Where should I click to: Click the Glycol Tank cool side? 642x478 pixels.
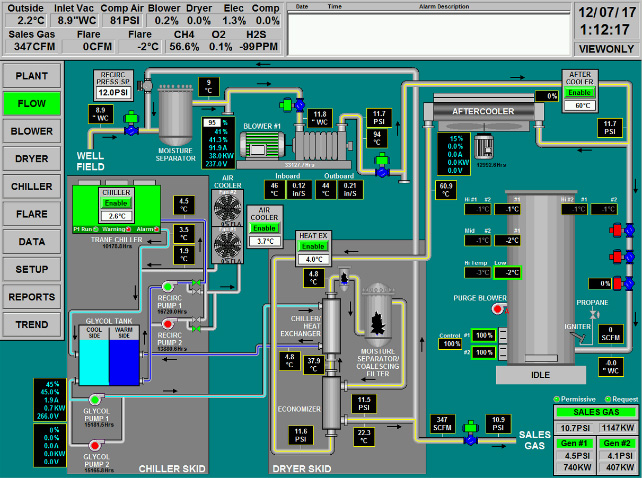94,361
